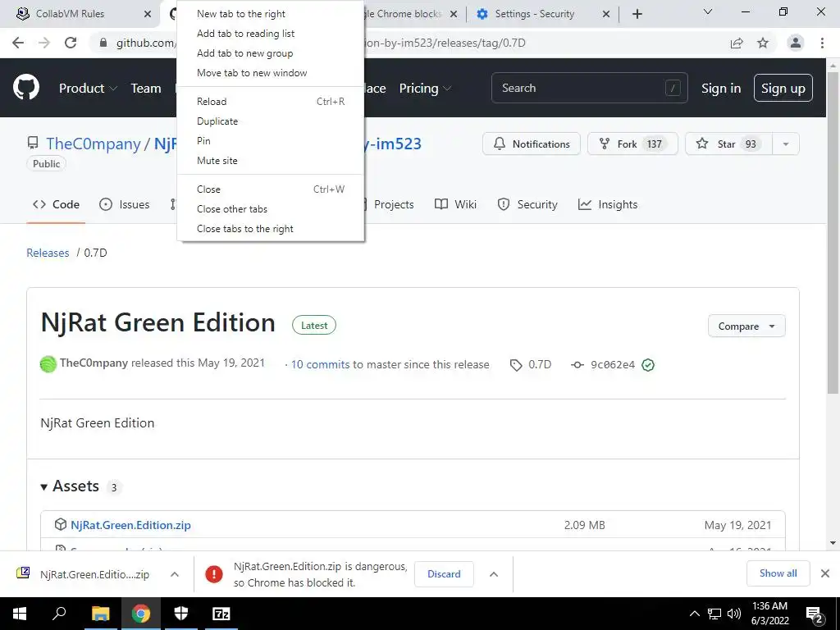Open Chrome three-dot menu

(x=822, y=43)
